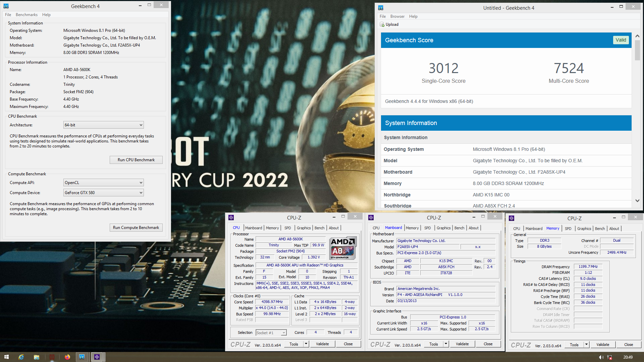The height and width of the screenshot is (362, 644).
Task: Click the Motherboard F2A85X-UP4 row in results
Action: coord(506,172)
